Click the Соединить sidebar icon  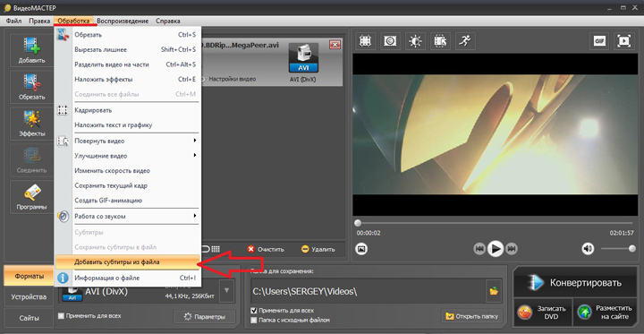[x=31, y=160]
